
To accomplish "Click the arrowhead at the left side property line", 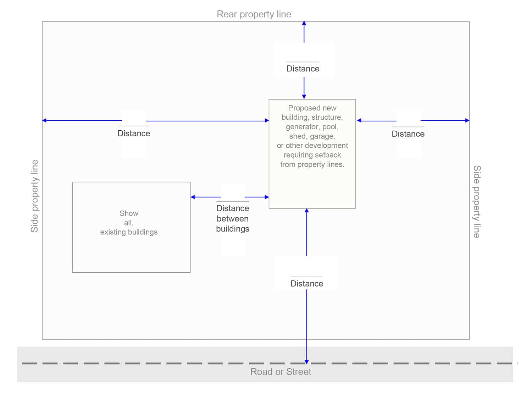I will tap(45, 120).
